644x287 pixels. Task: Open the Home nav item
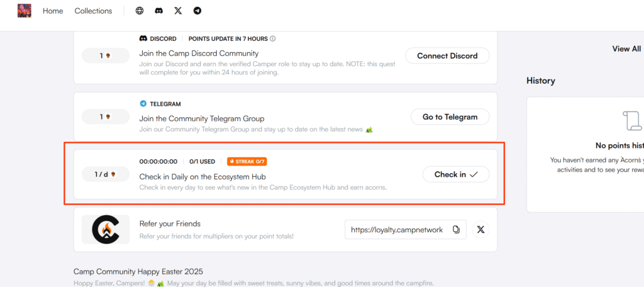(x=53, y=11)
